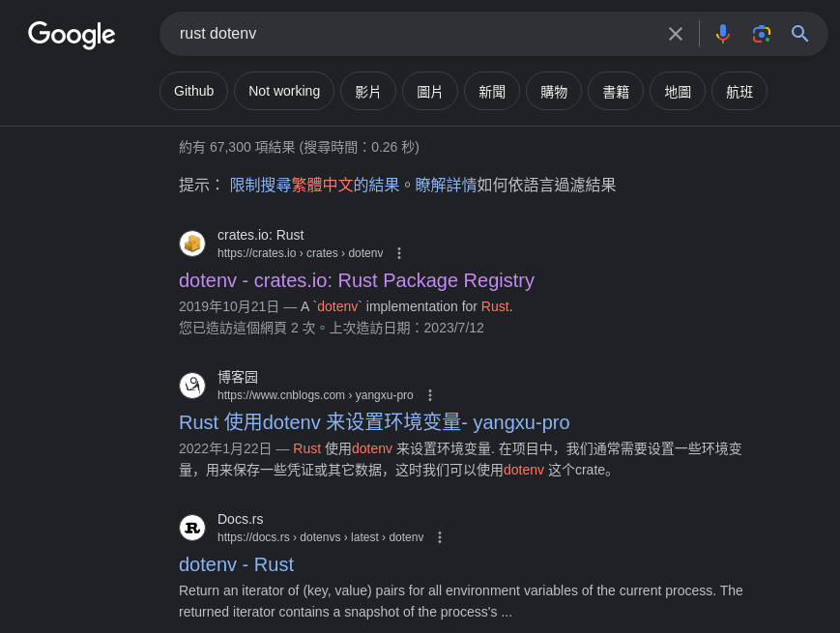Open Rust 使用dotenv 来设置环境变量 result
Image resolution: width=840 pixels, height=633 pixels.
coord(374,422)
